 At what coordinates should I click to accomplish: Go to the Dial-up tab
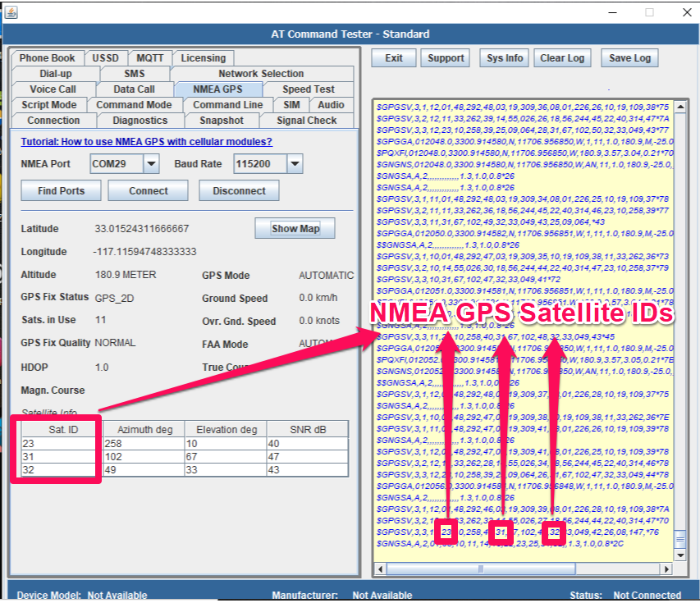point(56,74)
